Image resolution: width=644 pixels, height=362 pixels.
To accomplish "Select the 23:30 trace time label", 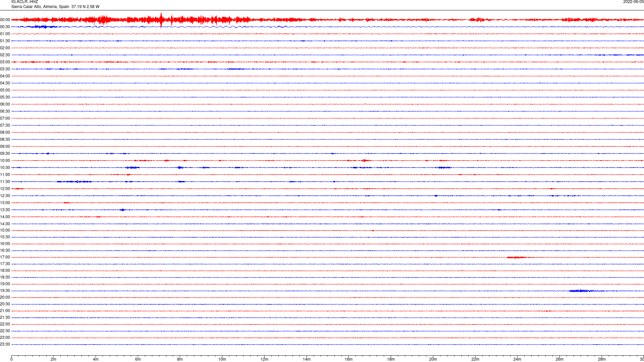I will click(x=5, y=344).
